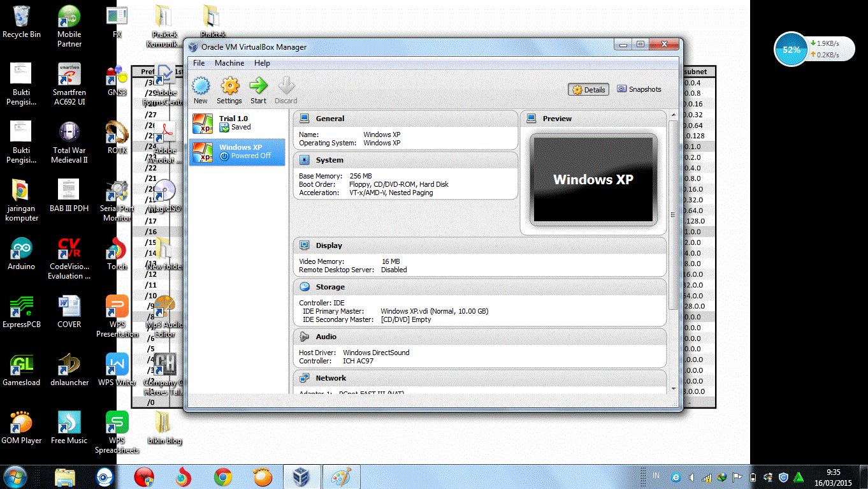Open the Help menu
Viewport: 868px width, 489px height.
(x=262, y=63)
